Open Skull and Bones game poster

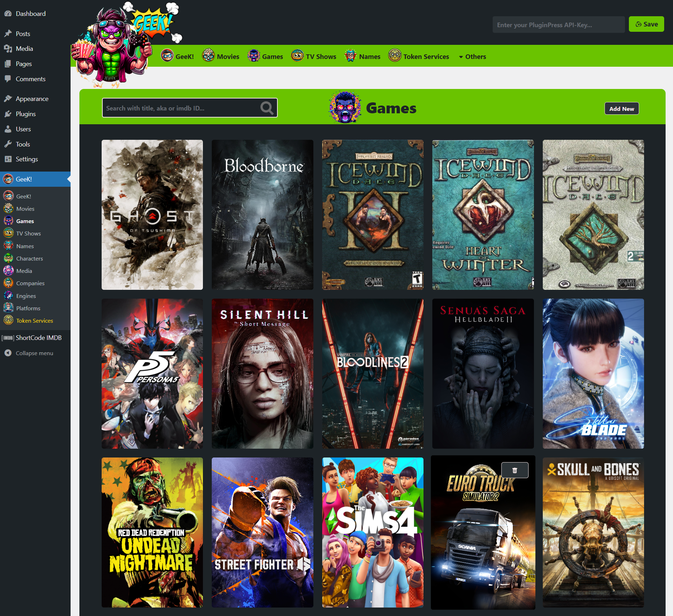(593, 532)
